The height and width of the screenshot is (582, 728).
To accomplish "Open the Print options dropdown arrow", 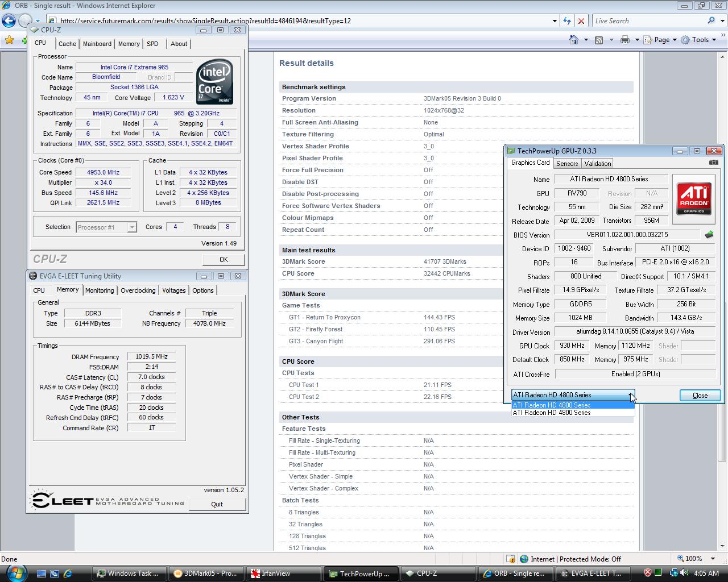I will point(636,40).
